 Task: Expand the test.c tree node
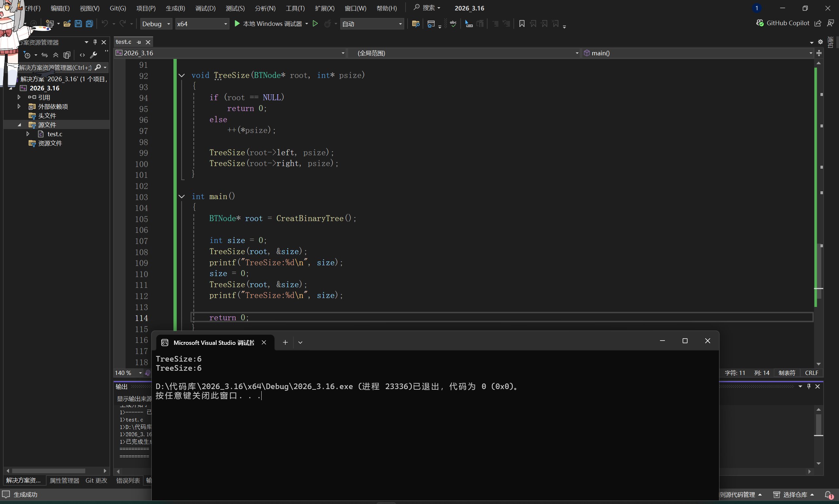(x=28, y=134)
